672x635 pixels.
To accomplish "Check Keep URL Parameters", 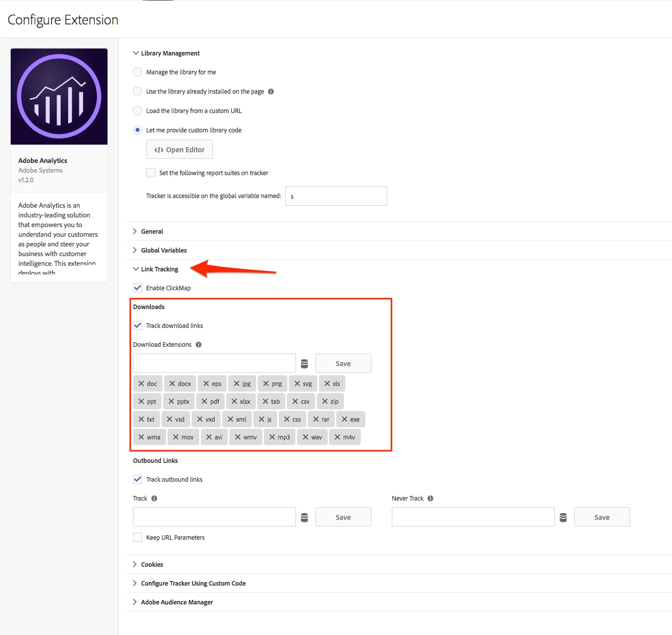I will (x=138, y=537).
